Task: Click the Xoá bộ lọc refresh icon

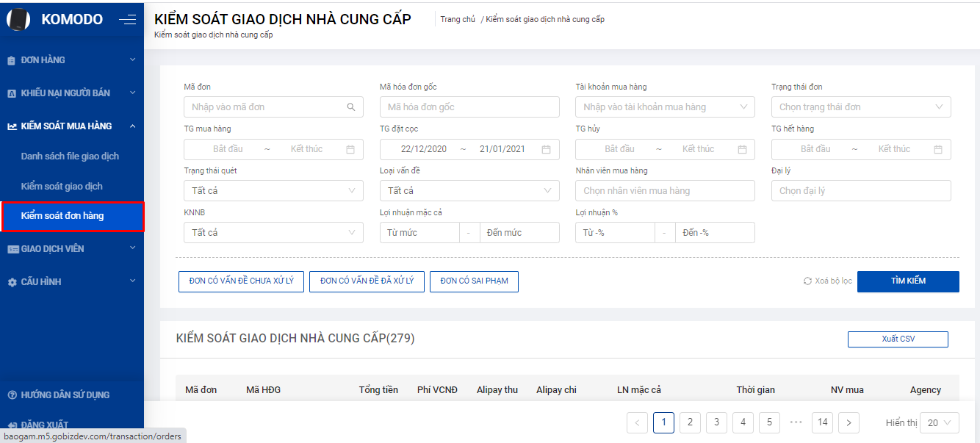Action: (x=807, y=281)
